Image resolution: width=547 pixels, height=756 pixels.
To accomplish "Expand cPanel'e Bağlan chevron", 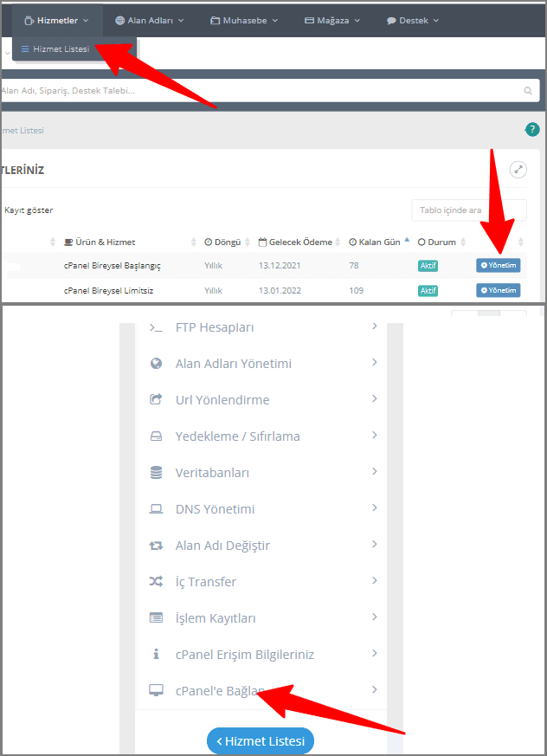I will pyautogui.click(x=375, y=689).
